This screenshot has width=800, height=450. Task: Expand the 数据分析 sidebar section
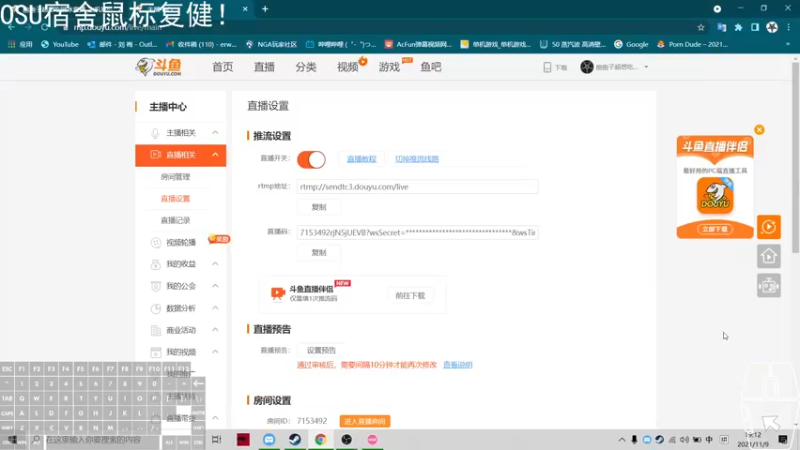pyautogui.click(x=215, y=308)
